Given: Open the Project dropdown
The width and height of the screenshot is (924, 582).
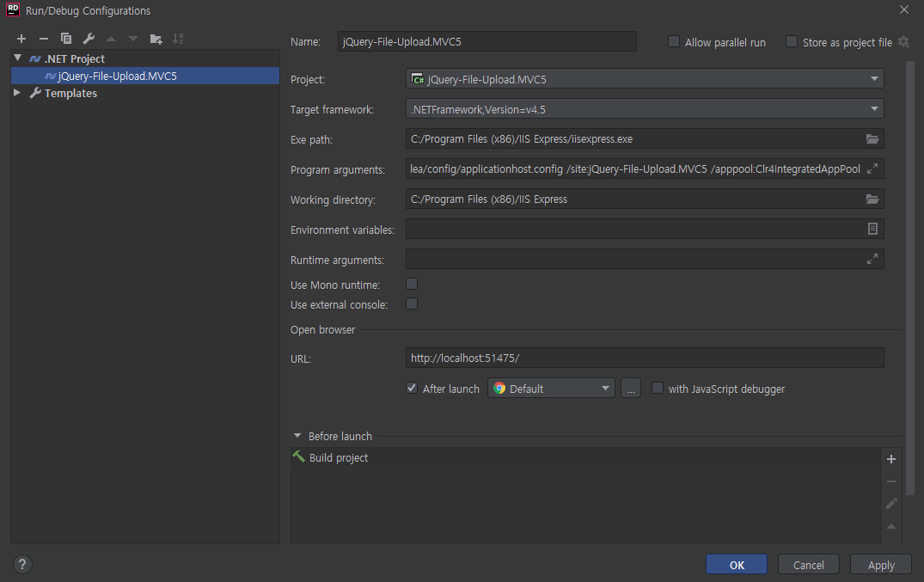Looking at the screenshot, I should coord(645,79).
